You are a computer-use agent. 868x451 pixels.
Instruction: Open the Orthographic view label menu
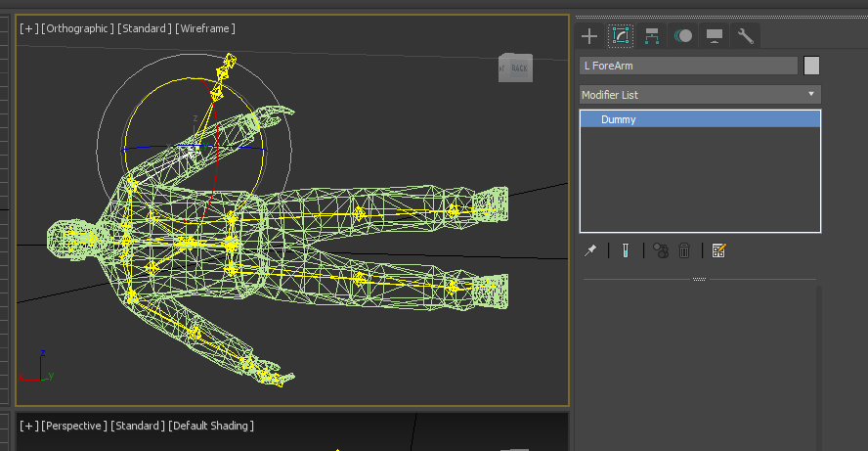point(76,28)
